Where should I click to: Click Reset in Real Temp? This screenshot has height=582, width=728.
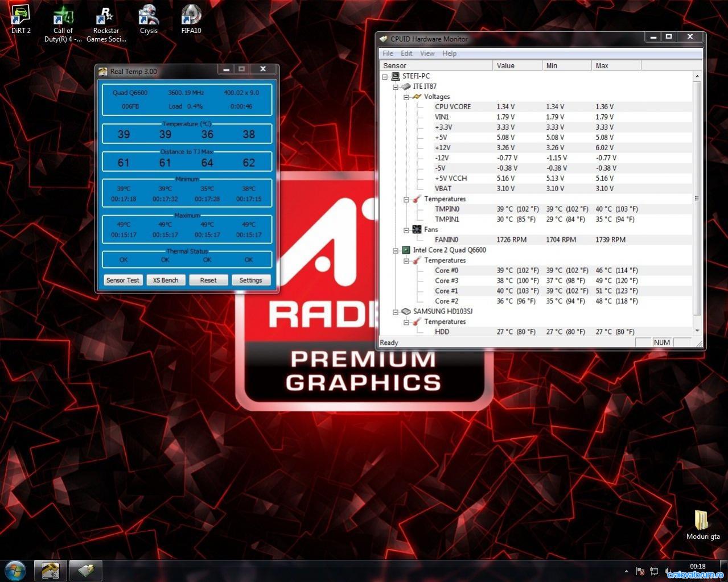point(208,280)
